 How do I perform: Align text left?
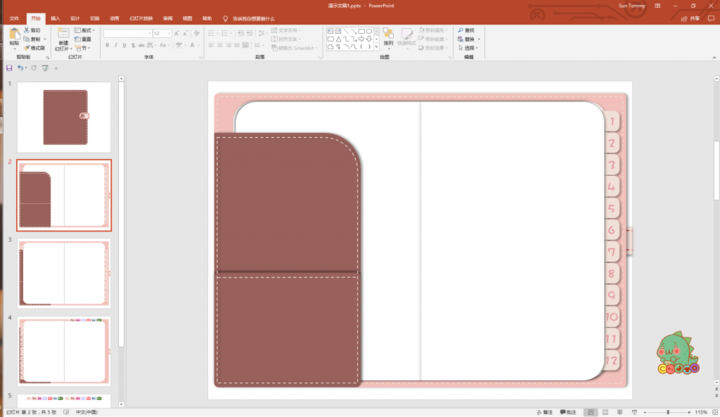tap(211, 45)
